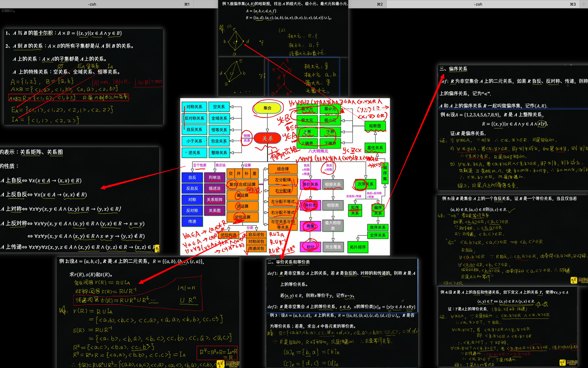Click the 下确界 green box

pyautogui.click(x=330, y=143)
